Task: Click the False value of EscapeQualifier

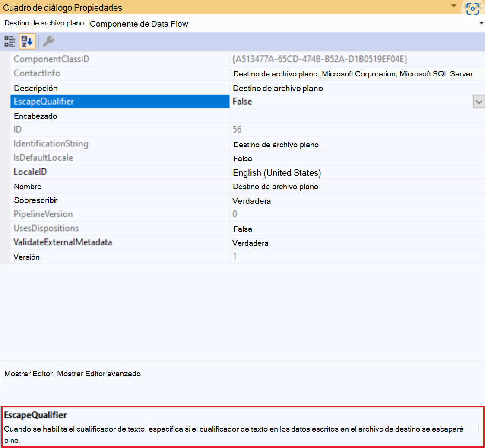Action: (x=242, y=102)
